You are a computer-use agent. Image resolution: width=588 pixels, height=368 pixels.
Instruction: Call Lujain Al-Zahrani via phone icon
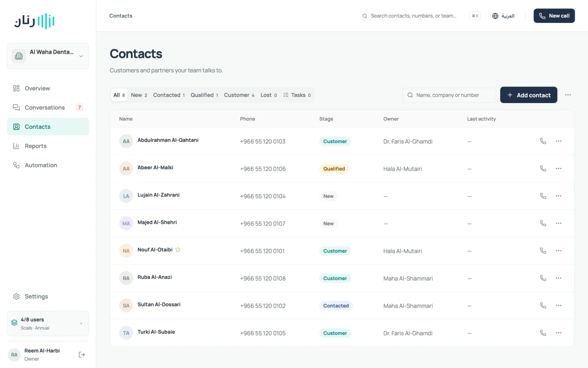pyautogui.click(x=543, y=196)
